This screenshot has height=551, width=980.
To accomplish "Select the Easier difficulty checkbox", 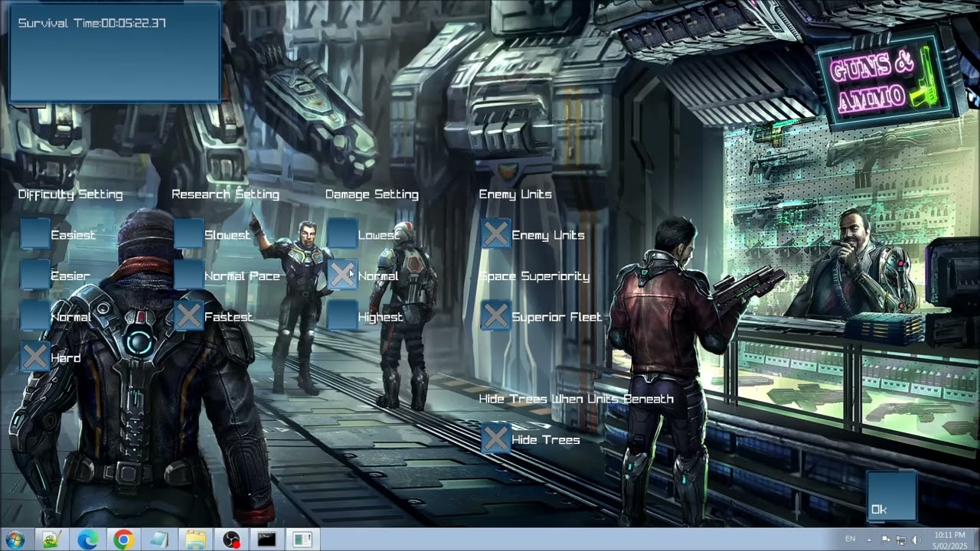I will (34, 275).
